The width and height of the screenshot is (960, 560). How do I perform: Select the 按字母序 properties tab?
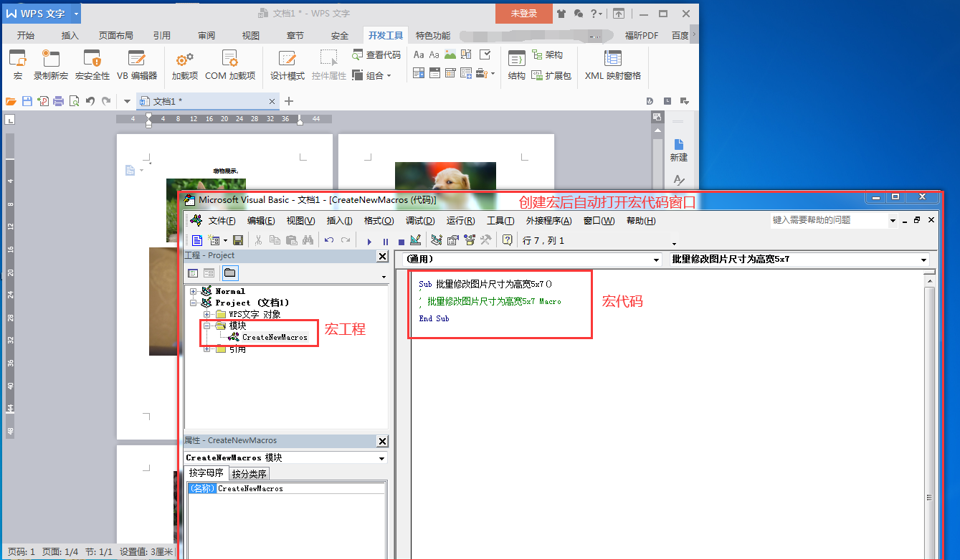click(x=206, y=473)
